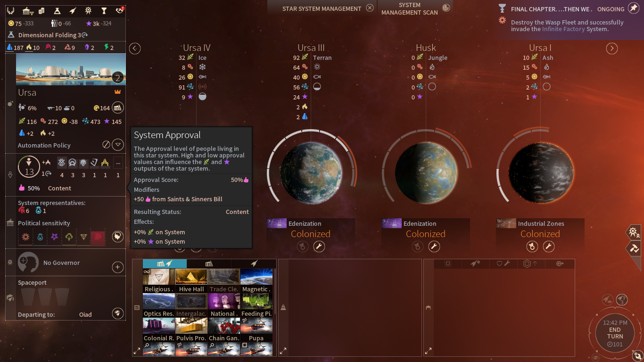Open the diplomacy handshake icon with alert
Image resolution: width=644 pixels, height=362 pixels.
click(119, 10)
